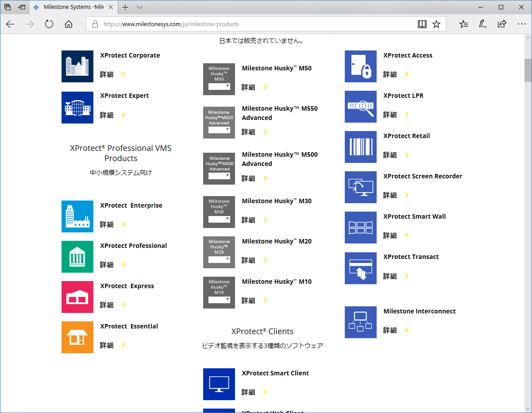Screen dimensions: 532x413
Task: Select the Milestone Husky M50 tile
Action: pos(219,79)
